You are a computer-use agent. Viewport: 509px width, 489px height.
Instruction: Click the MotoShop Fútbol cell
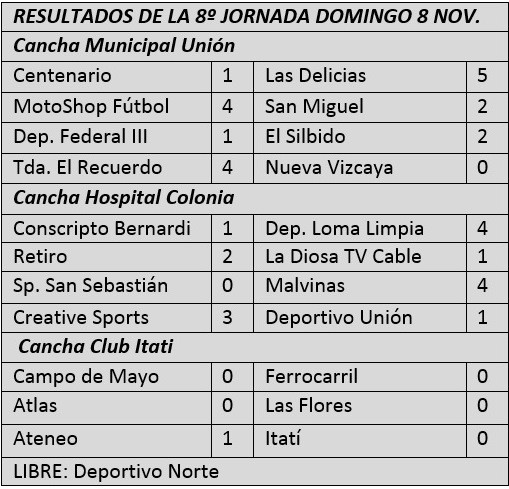(106, 107)
